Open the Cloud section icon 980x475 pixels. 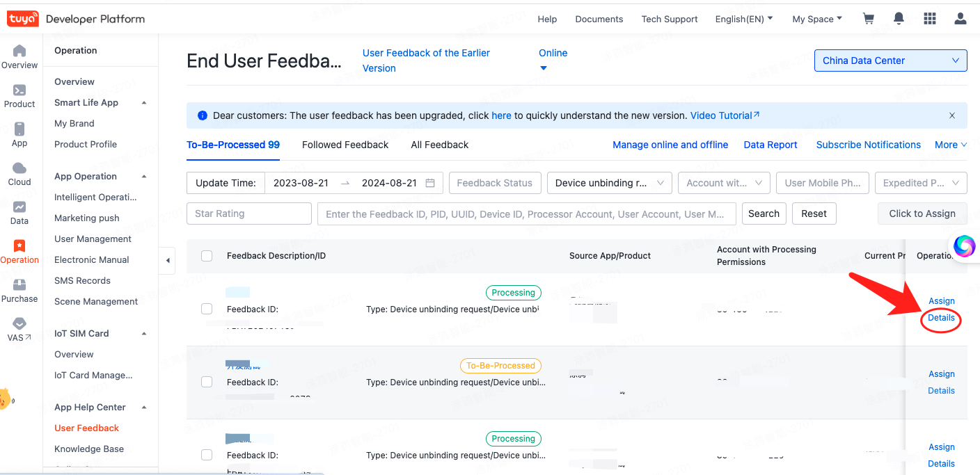[x=19, y=168]
